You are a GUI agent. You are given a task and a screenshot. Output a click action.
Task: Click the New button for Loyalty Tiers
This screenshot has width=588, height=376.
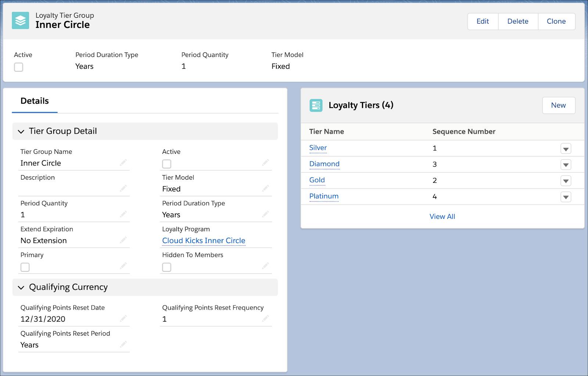559,105
